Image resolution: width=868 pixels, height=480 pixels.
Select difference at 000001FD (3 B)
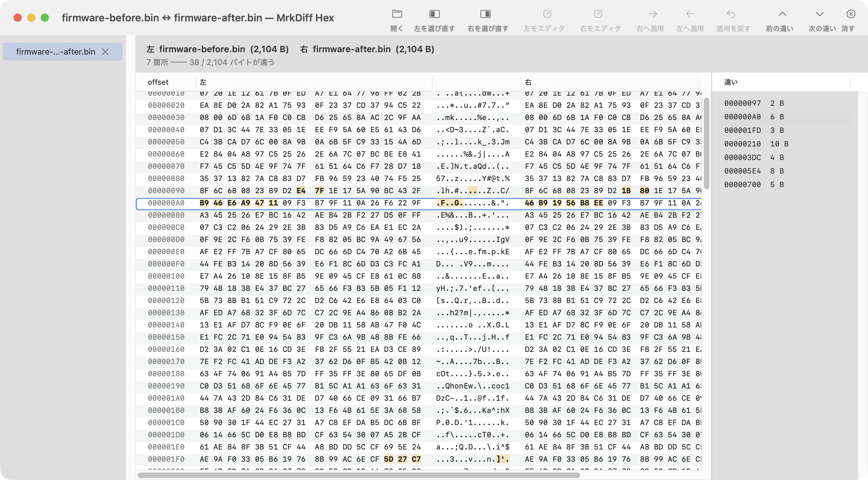click(x=785, y=130)
